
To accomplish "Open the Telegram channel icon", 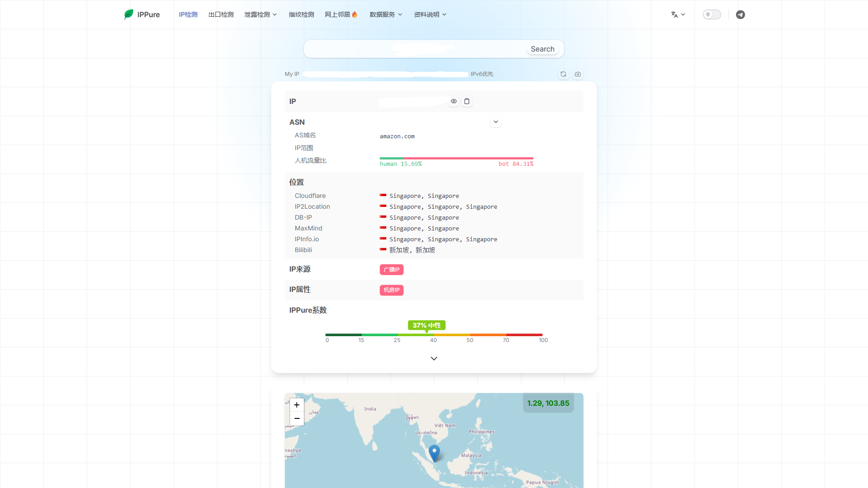I will click(x=741, y=14).
